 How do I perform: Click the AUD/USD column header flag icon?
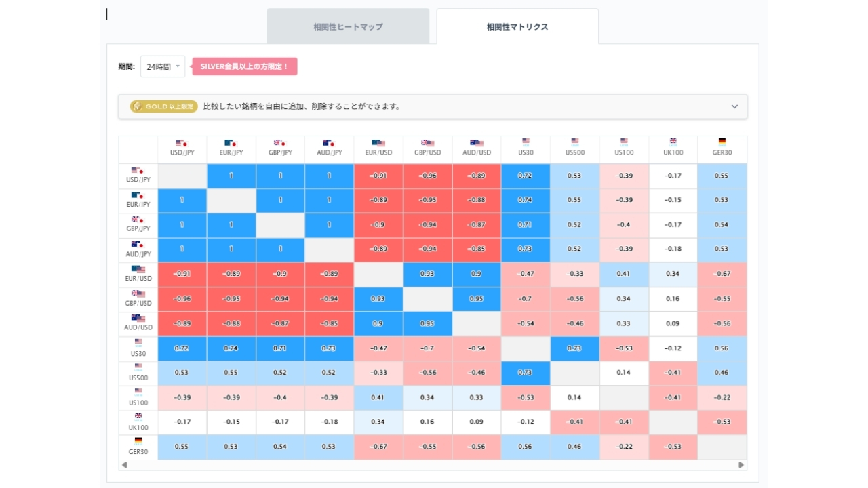click(477, 143)
